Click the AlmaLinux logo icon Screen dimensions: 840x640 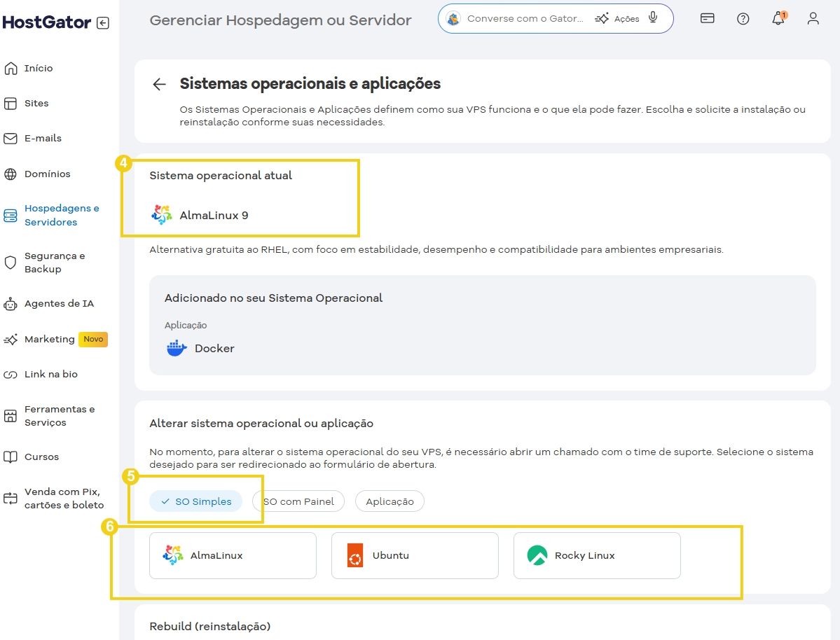[161, 215]
